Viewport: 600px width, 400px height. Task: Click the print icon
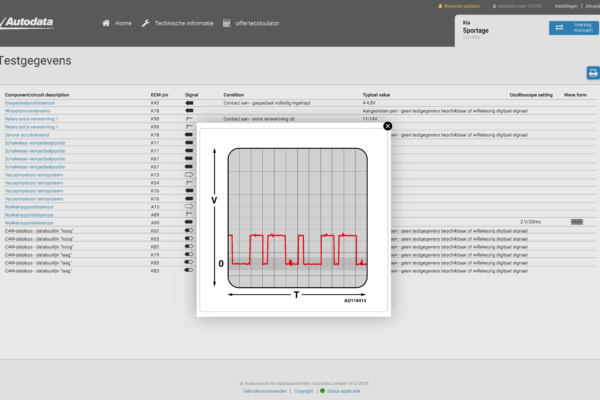tap(592, 72)
